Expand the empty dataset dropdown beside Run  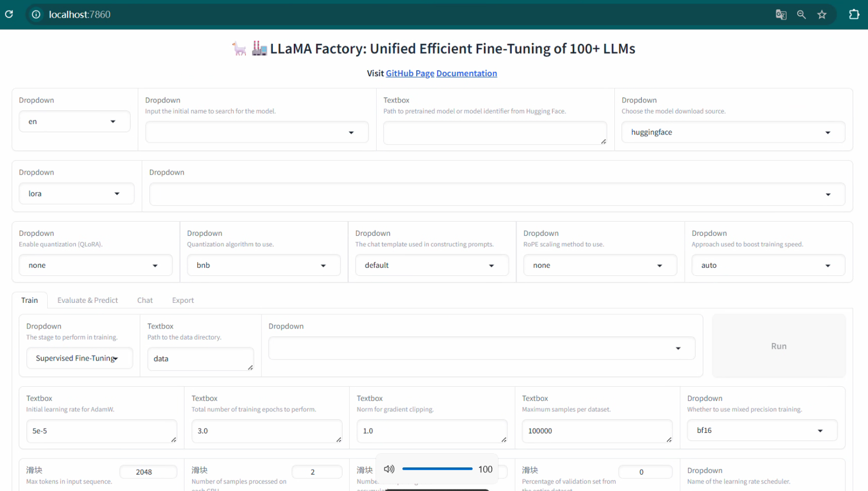click(x=481, y=348)
